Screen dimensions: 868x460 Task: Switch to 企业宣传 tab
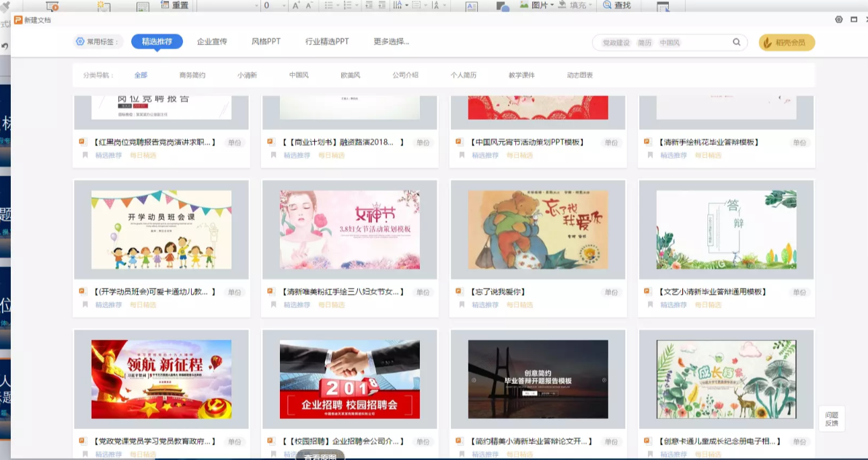point(212,42)
